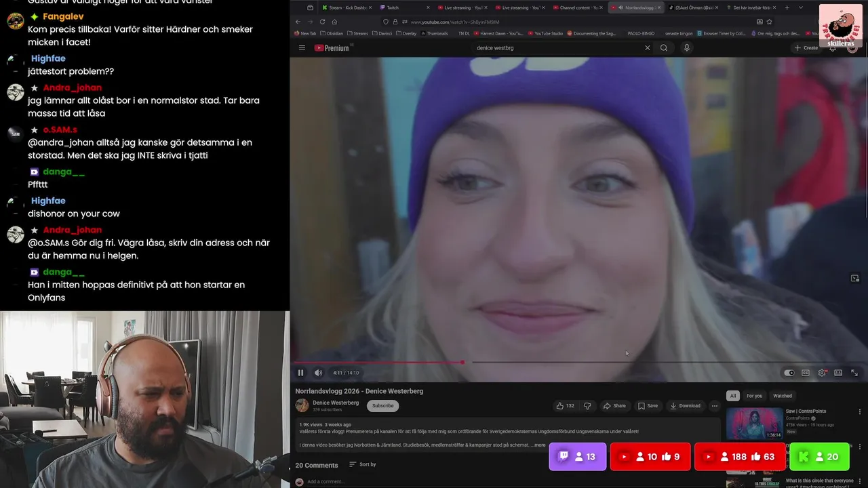The image size is (868, 488).
Task: Save the video to a playlist
Action: click(648, 406)
